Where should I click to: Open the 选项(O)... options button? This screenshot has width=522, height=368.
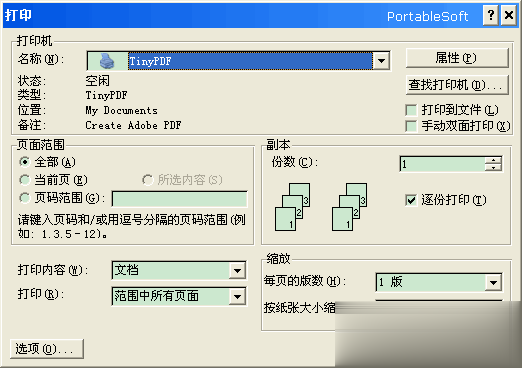pyautogui.click(x=47, y=349)
